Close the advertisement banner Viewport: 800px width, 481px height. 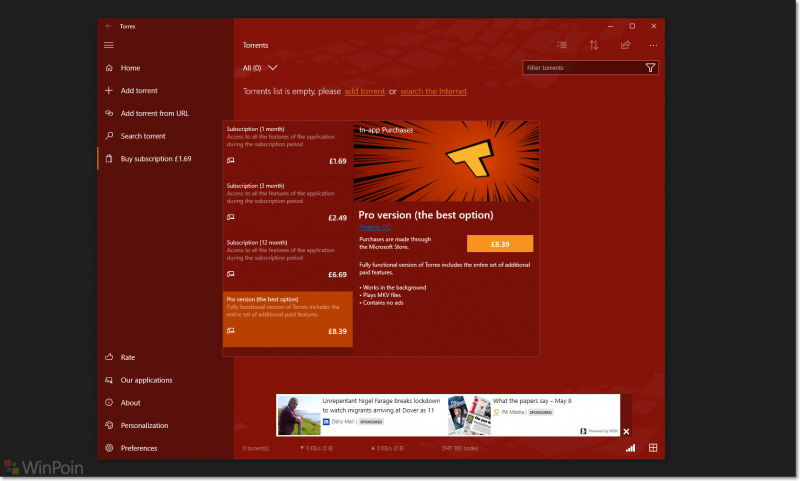(627, 432)
